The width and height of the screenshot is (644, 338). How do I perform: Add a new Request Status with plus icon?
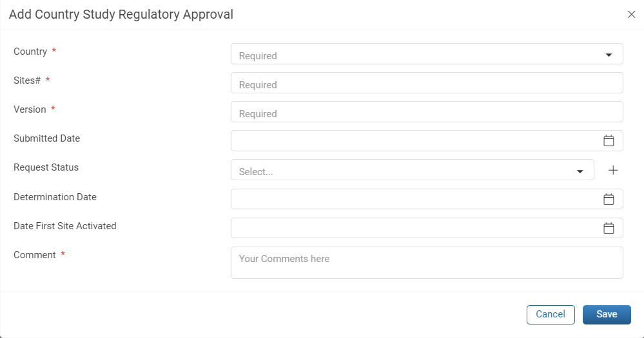pos(613,170)
